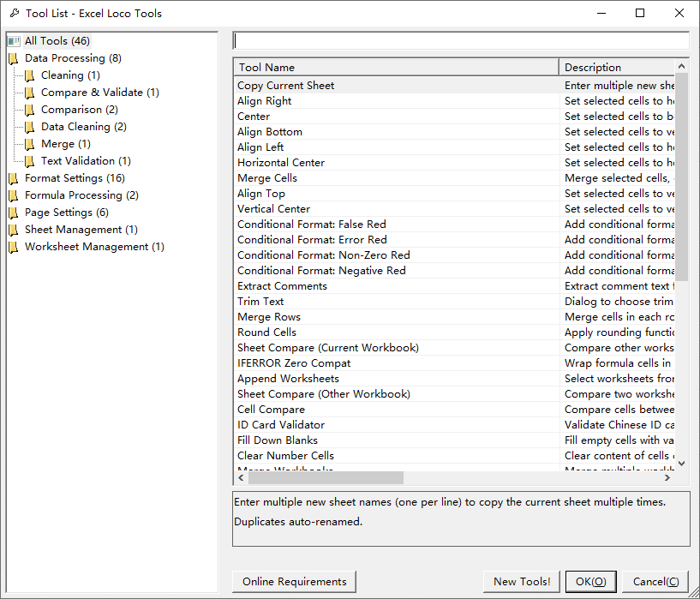Click horizontal scrollbar left arrow
This screenshot has height=599, width=700.
241,478
